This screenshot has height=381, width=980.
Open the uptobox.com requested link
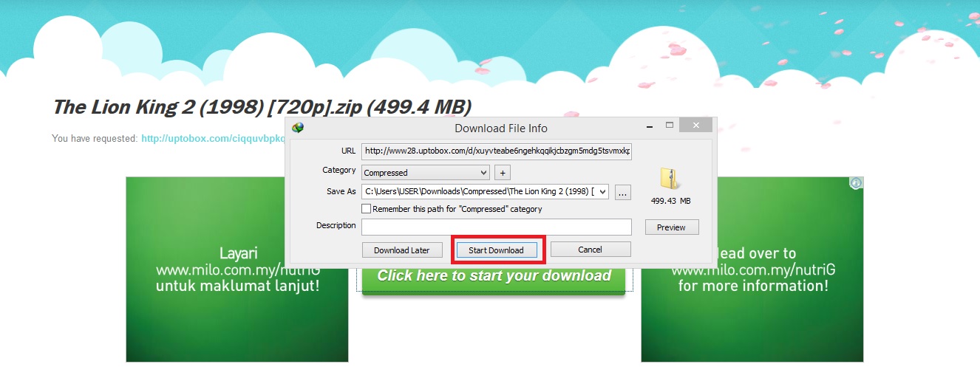pyautogui.click(x=213, y=138)
